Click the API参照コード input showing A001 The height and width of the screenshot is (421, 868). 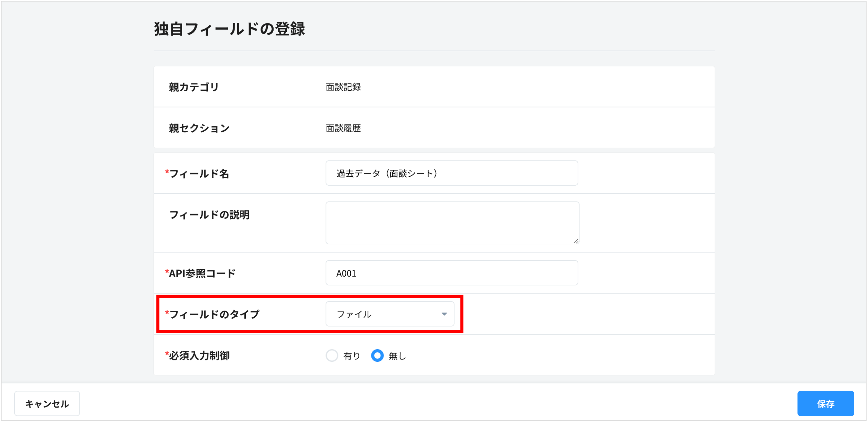click(452, 273)
